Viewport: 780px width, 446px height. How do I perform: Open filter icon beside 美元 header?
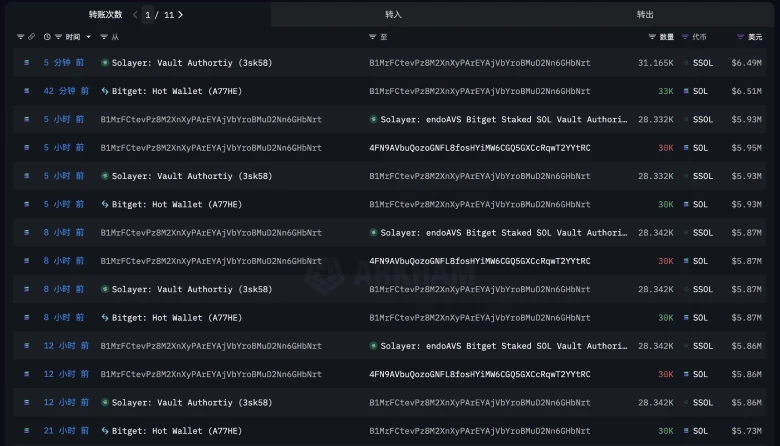(x=740, y=37)
